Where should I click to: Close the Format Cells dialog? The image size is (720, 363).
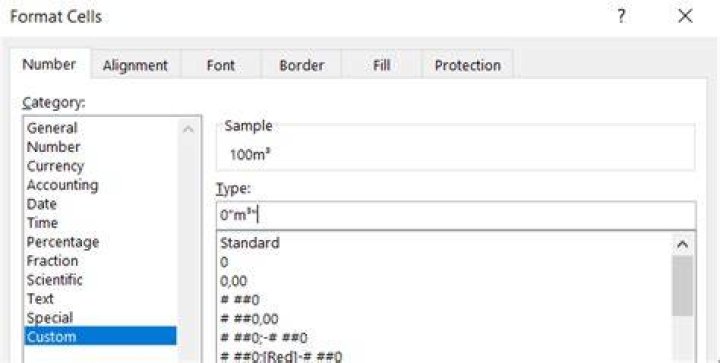point(685,17)
